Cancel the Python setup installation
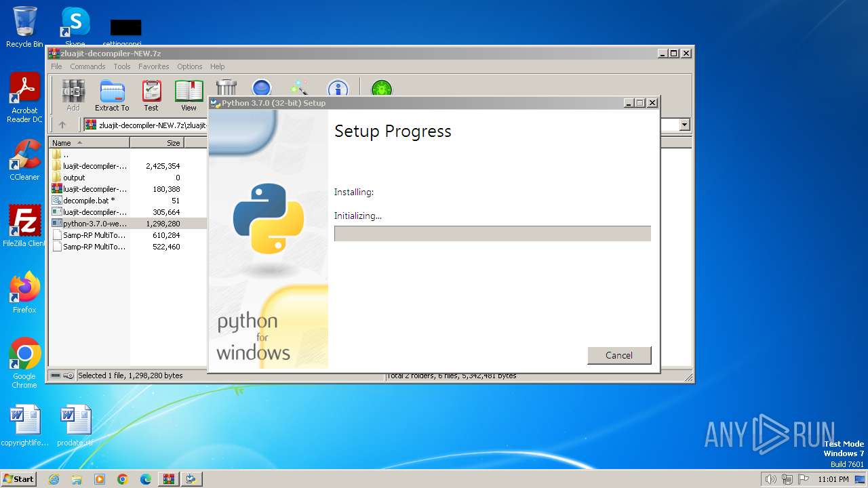 (x=619, y=355)
